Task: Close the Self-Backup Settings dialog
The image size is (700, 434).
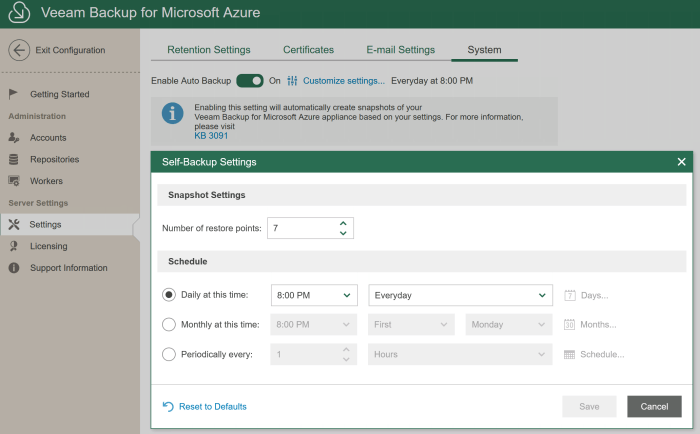Action: pyautogui.click(x=681, y=162)
